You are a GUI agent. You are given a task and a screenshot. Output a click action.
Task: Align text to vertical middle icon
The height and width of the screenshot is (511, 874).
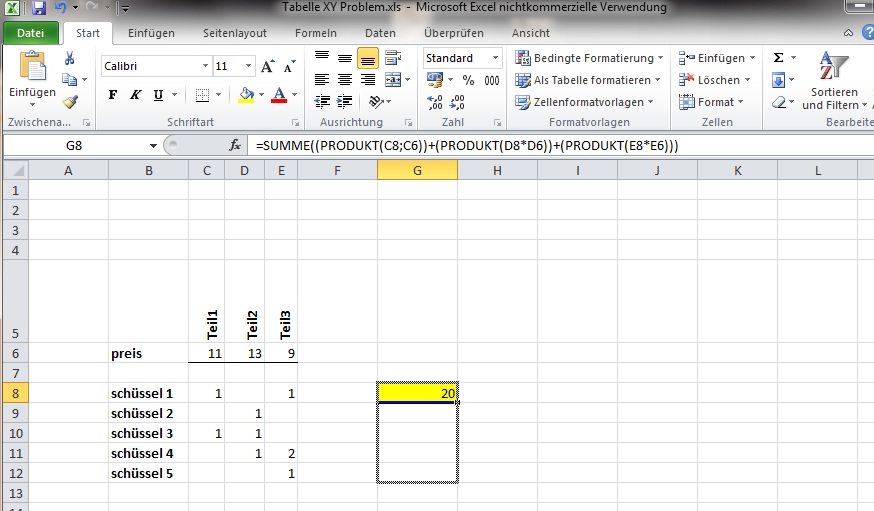pyautogui.click(x=345, y=58)
